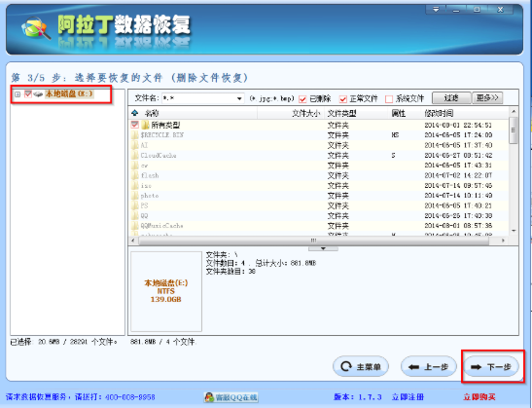Open the 文件名 pattern dropdown arrow
The image size is (532, 408).
pyautogui.click(x=239, y=98)
